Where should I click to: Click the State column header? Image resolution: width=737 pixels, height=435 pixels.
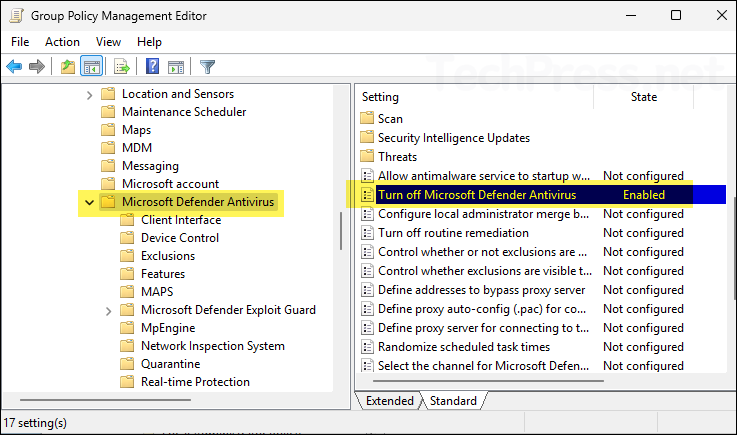coord(643,97)
